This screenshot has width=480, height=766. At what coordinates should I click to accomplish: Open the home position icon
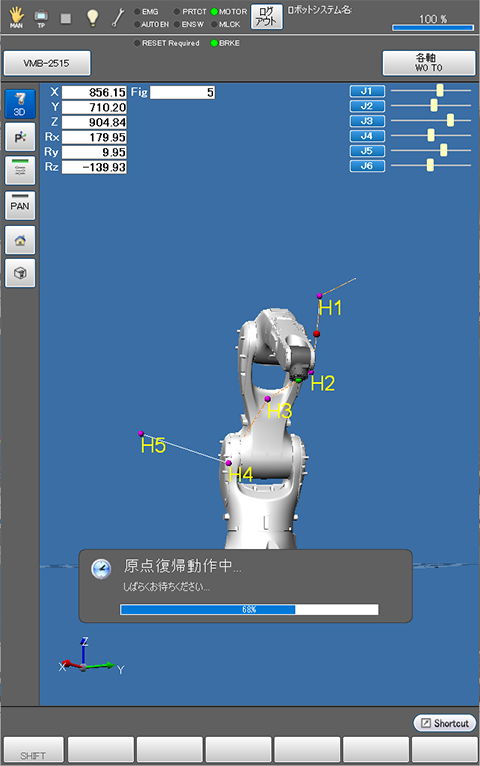(x=20, y=240)
